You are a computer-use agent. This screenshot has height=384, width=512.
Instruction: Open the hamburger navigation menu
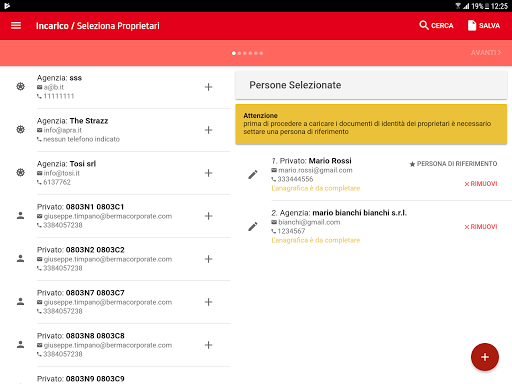[x=16, y=26]
